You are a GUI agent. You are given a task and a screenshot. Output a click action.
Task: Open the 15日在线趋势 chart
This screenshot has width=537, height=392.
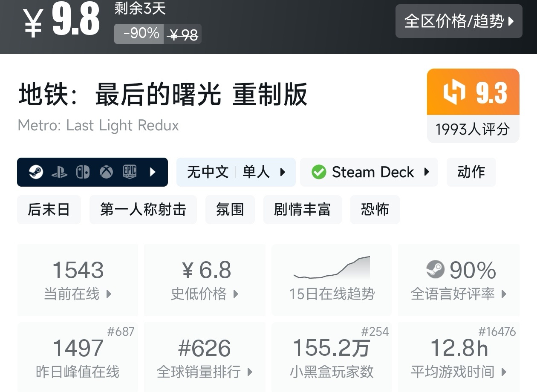point(332,280)
